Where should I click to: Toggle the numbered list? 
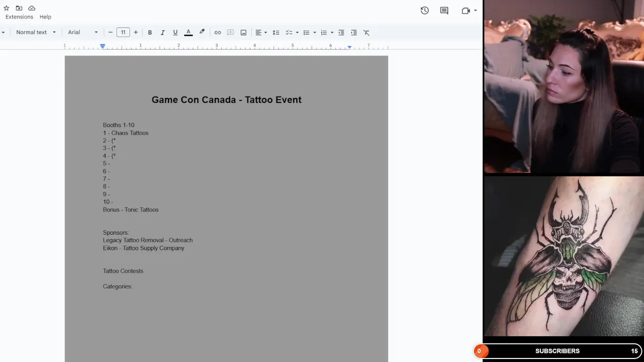pos(324,32)
